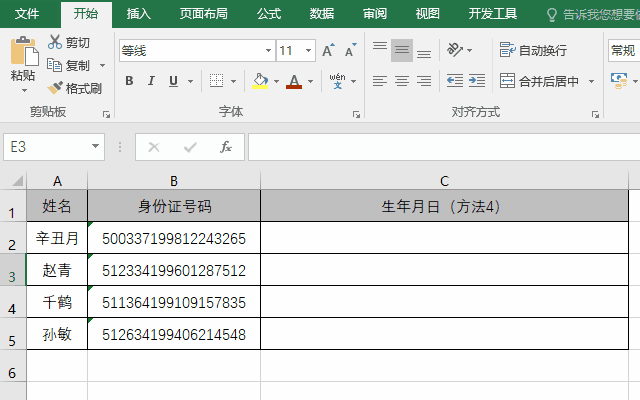Image resolution: width=640 pixels, height=400 pixels.
Task: Copy selection using the 复制 icon
Action: pyautogui.click(x=54, y=65)
